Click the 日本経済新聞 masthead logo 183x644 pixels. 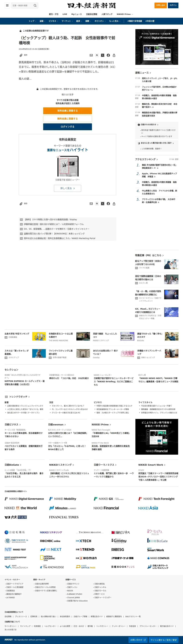coord(92,6)
